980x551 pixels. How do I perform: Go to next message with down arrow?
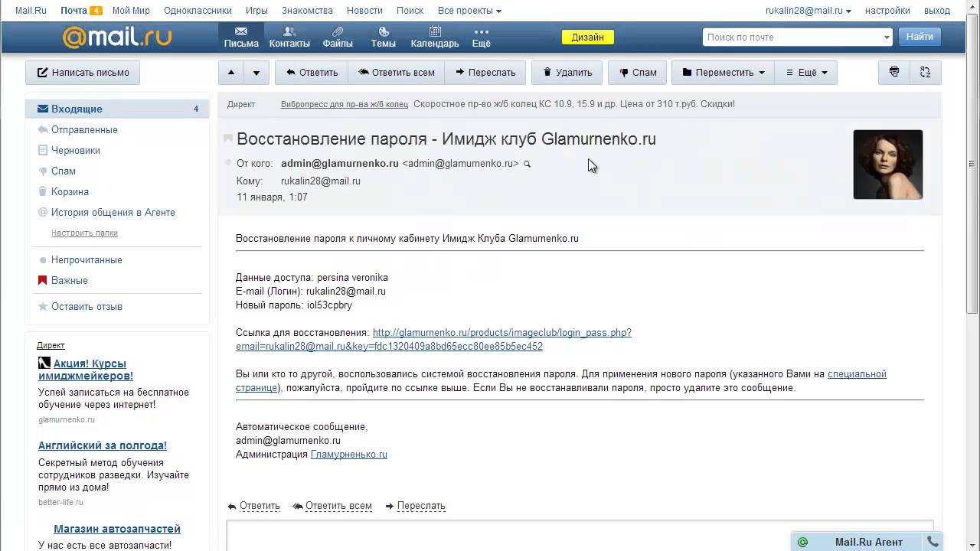pos(256,73)
